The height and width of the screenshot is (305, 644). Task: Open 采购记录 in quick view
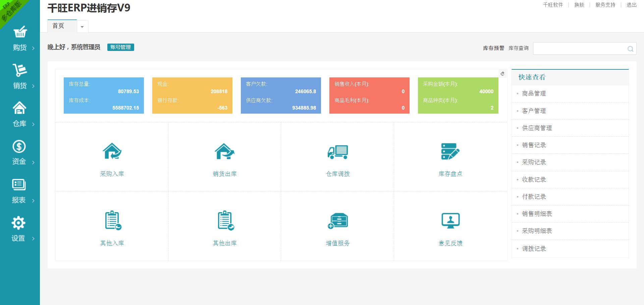(x=534, y=162)
